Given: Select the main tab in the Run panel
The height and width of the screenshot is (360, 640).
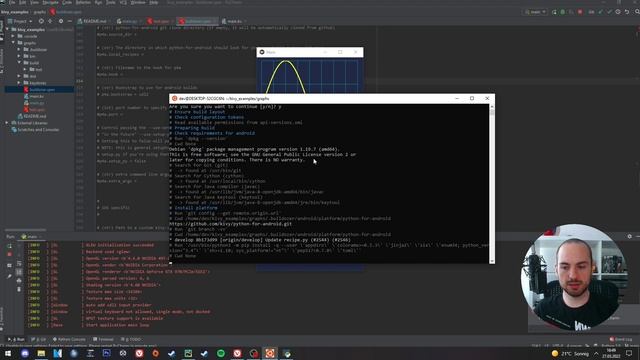Looking at the screenshot, I should point(31,236).
